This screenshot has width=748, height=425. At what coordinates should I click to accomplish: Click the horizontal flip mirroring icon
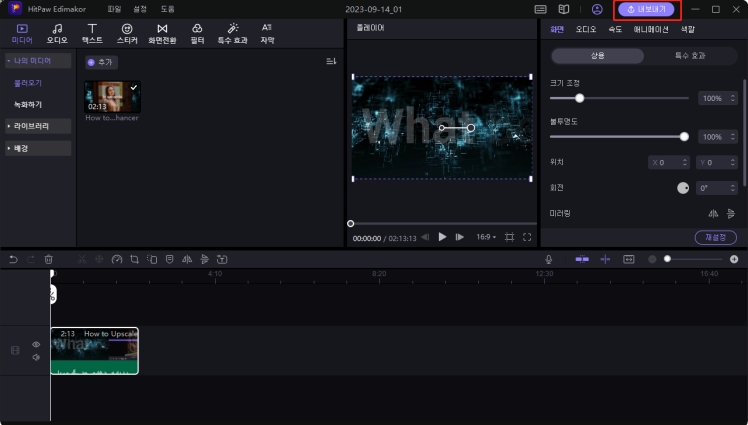click(713, 213)
